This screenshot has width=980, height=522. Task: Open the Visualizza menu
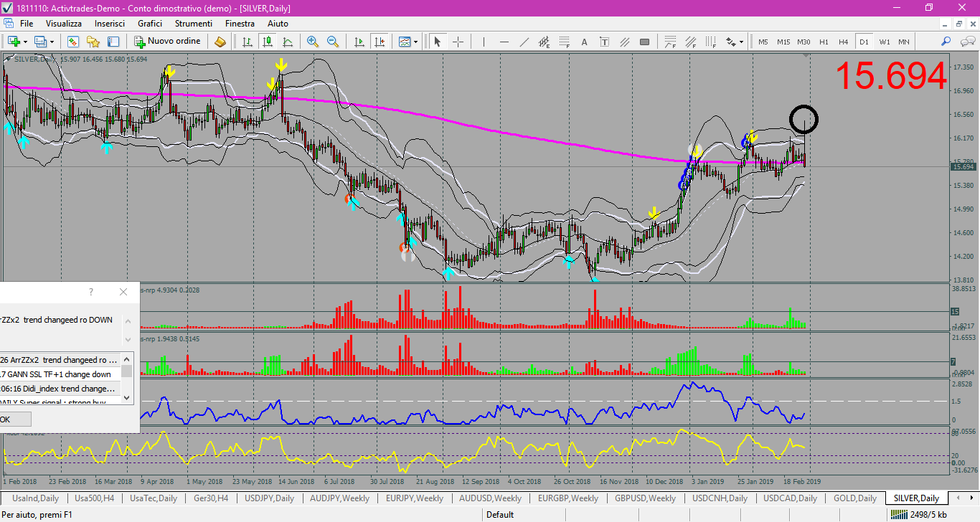[64, 24]
